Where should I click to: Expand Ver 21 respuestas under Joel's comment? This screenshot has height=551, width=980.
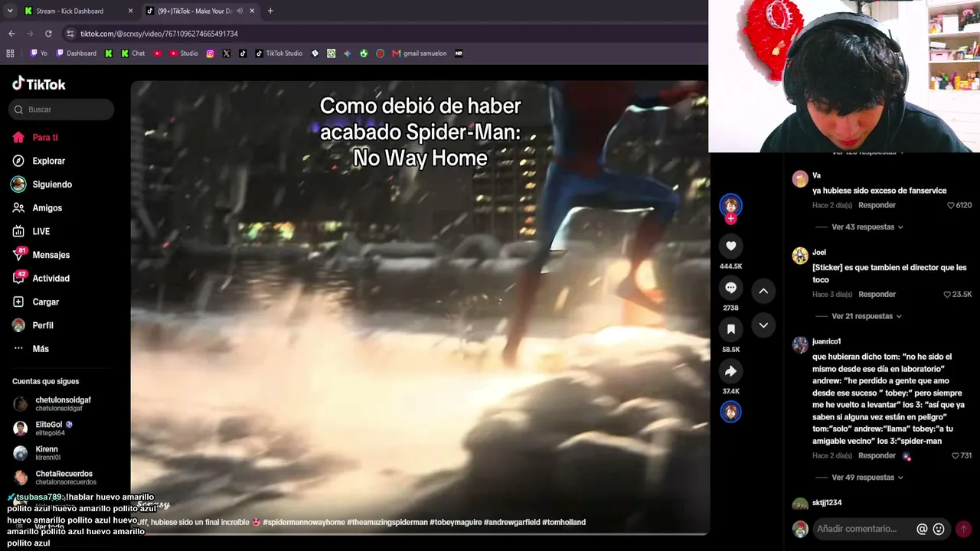(x=867, y=316)
